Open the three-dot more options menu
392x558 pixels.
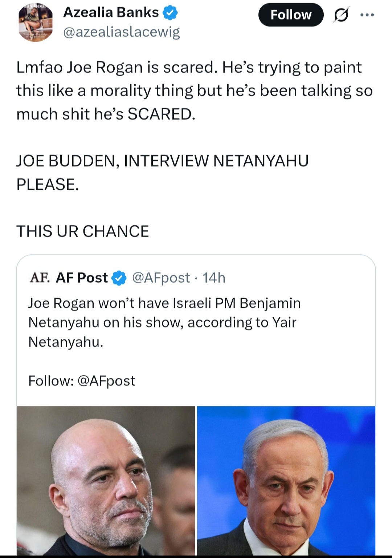tap(367, 15)
